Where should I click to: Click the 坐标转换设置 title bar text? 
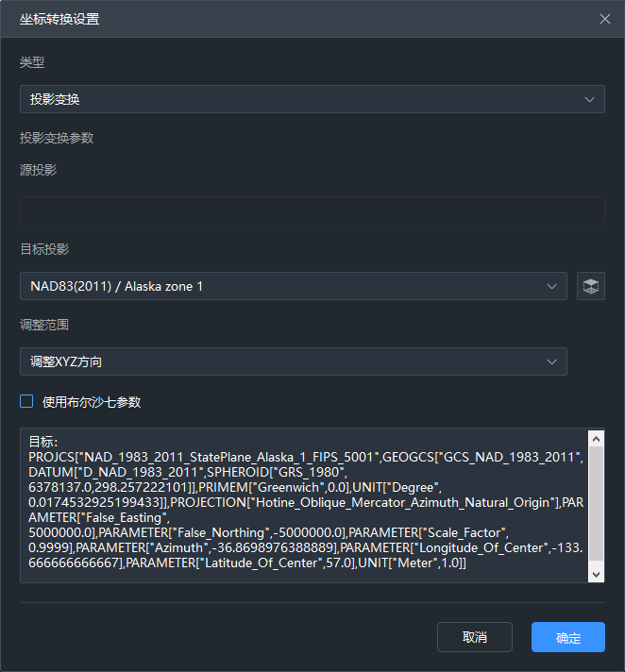coord(59,19)
